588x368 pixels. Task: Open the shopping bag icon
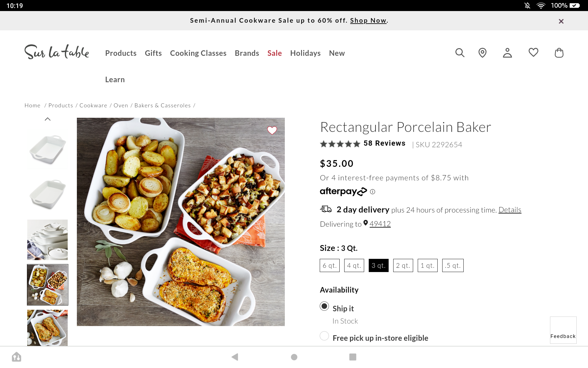pyautogui.click(x=559, y=53)
